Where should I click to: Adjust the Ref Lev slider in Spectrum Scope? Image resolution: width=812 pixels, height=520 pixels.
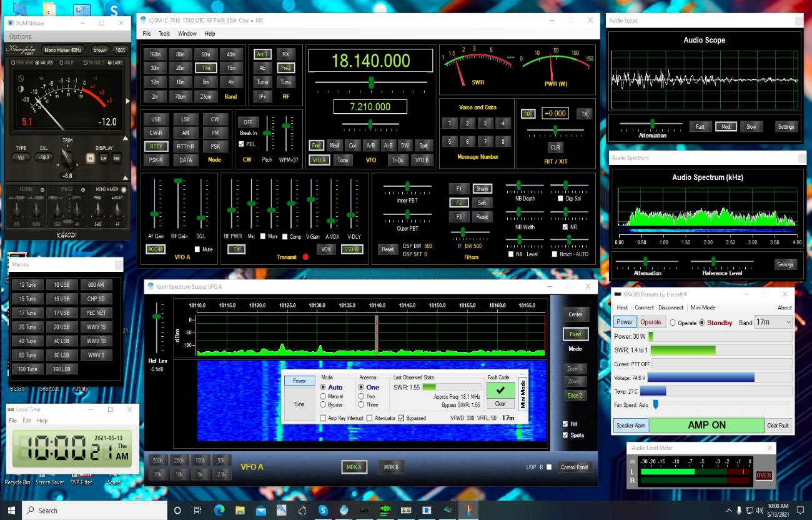[x=157, y=317]
